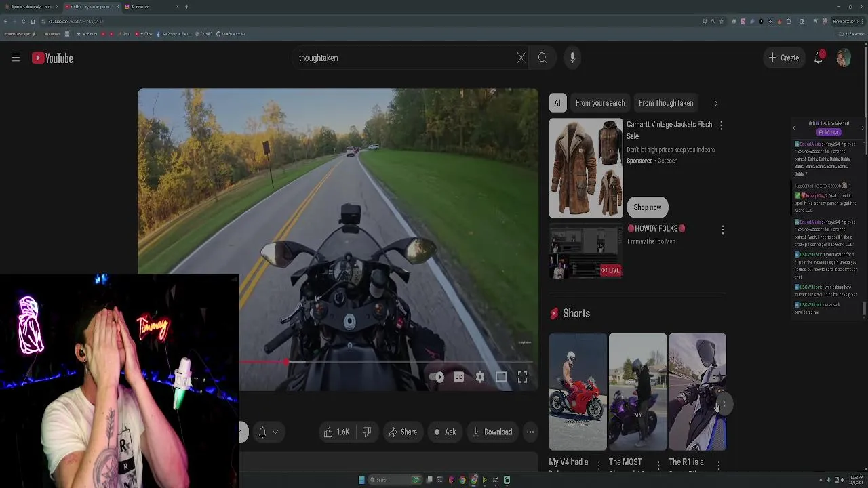Click the 'HOWDY FOLKS' video title
868x488 pixels.
656,229
